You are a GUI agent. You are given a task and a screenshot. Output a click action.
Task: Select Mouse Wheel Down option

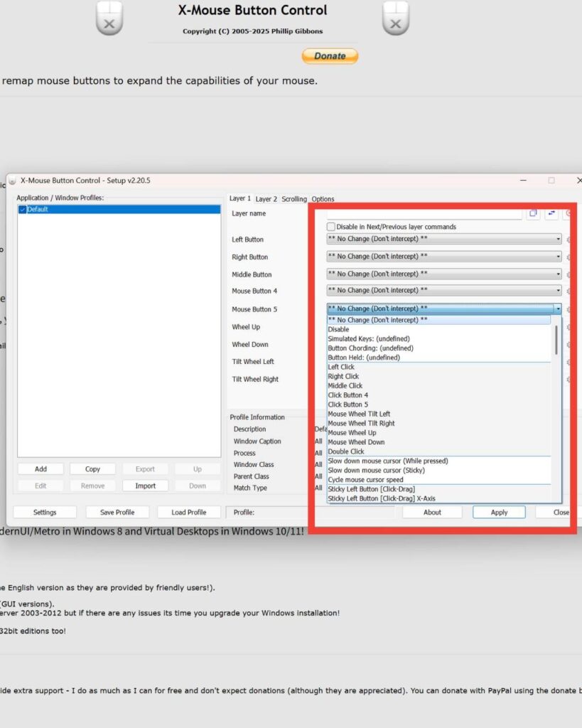(x=438, y=442)
